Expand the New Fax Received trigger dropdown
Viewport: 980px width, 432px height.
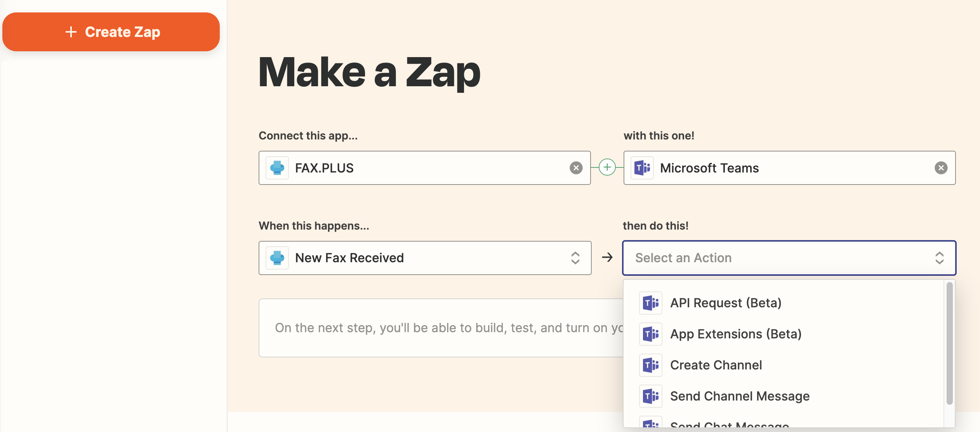[x=425, y=258]
